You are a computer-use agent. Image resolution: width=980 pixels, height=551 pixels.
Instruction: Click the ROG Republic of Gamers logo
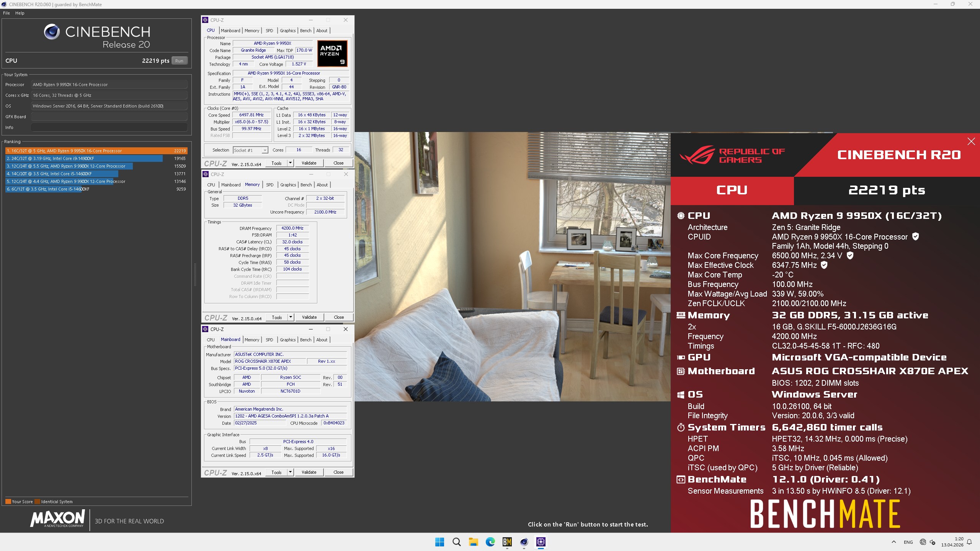click(x=732, y=155)
